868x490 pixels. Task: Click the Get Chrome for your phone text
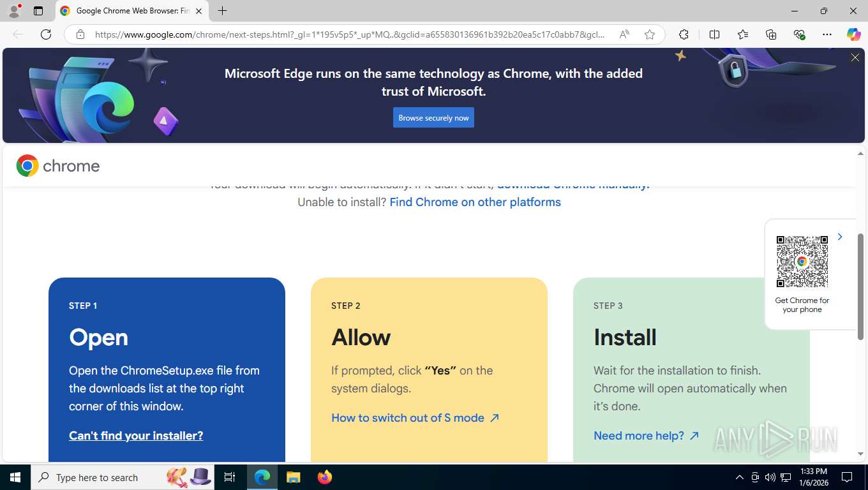(x=802, y=305)
